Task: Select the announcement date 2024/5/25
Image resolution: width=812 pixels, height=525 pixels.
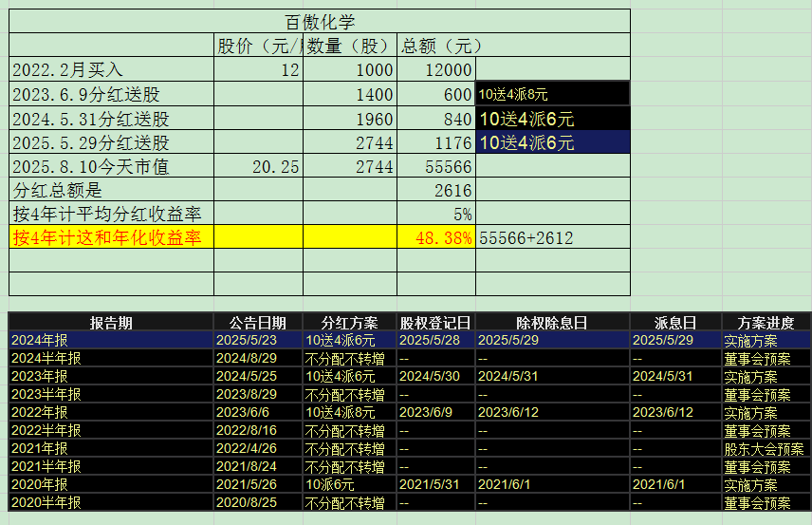Action: 258,376
